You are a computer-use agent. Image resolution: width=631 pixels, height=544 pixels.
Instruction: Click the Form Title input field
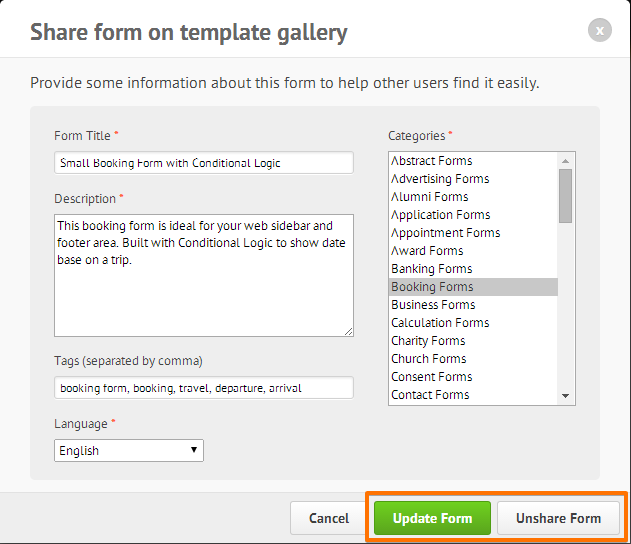tap(203, 162)
